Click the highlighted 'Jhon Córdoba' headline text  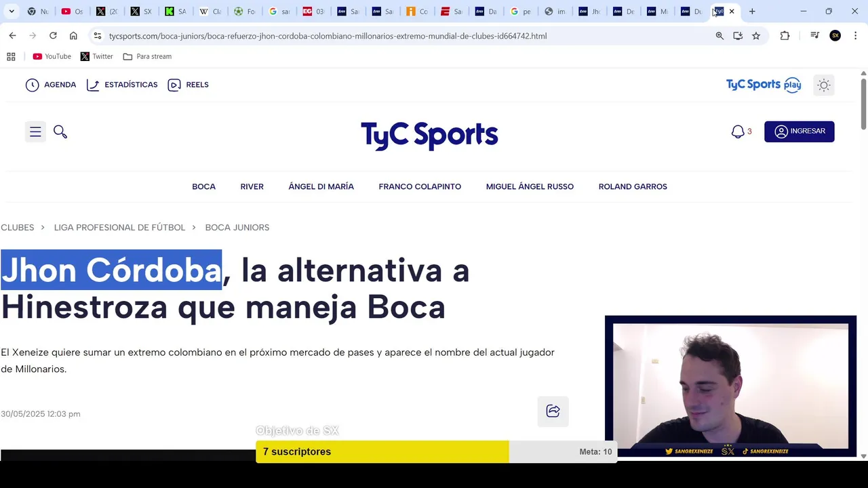coord(111,270)
